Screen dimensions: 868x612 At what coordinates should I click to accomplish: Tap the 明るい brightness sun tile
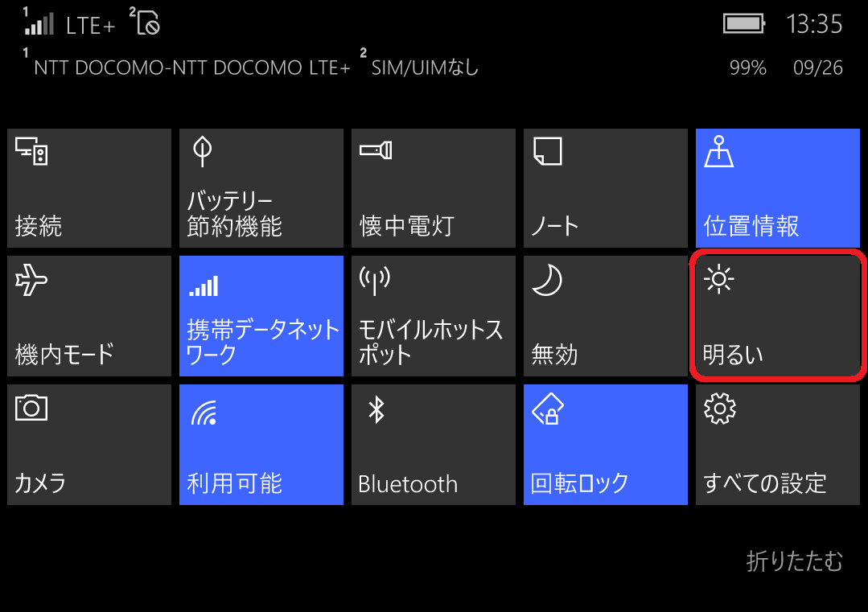tap(778, 316)
